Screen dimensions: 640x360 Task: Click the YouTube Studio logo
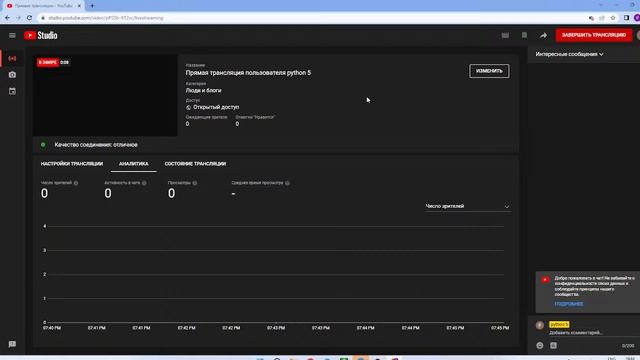(x=41, y=36)
